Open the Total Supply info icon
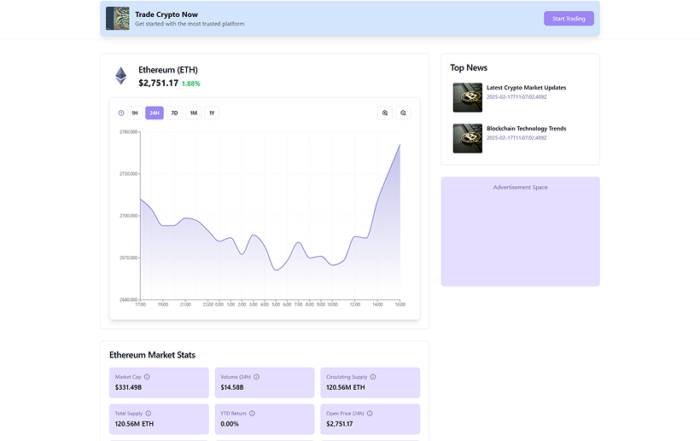 coord(148,413)
